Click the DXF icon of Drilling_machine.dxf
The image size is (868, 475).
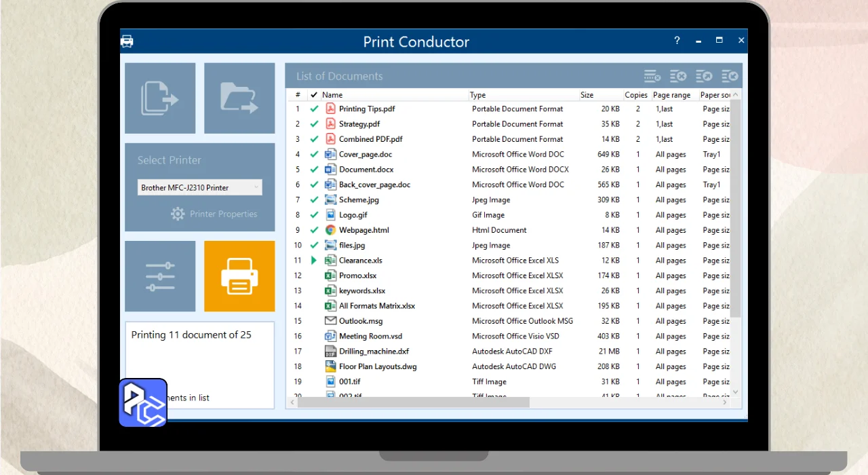pos(331,351)
